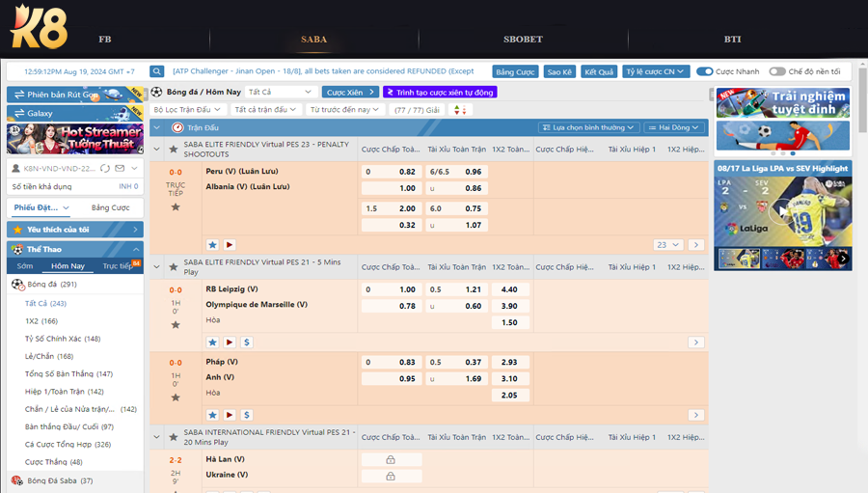Image resolution: width=868 pixels, height=493 pixels.
Task: Click draw odds 2.05 for Pháp vs Anh
Action: [510, 395]
